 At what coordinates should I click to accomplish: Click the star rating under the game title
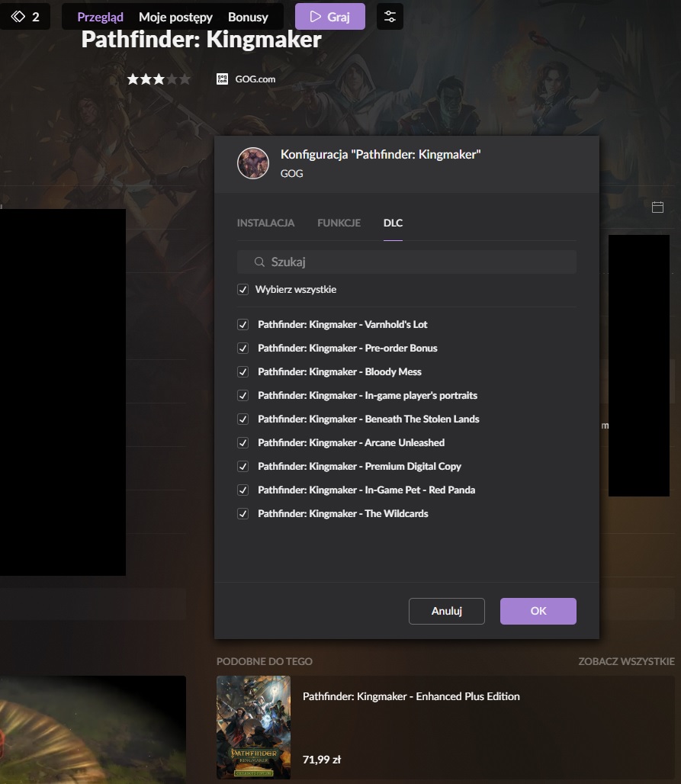(x=159, y=79)
